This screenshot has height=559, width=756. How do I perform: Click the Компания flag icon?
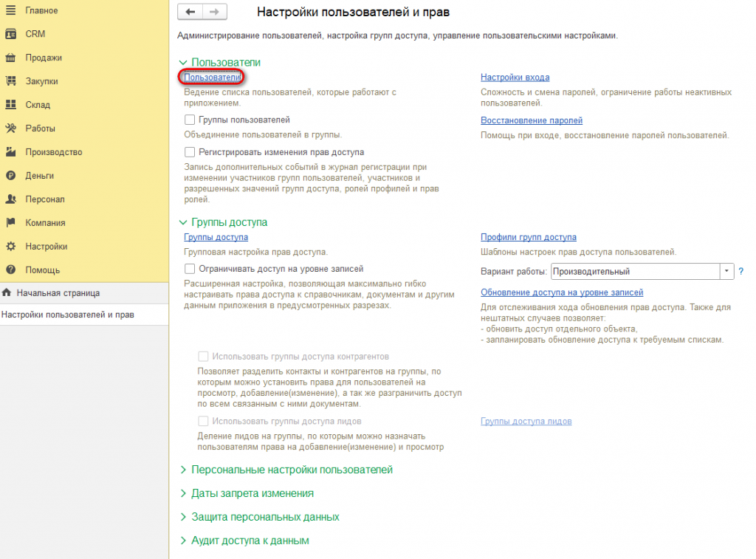(10, 223)
